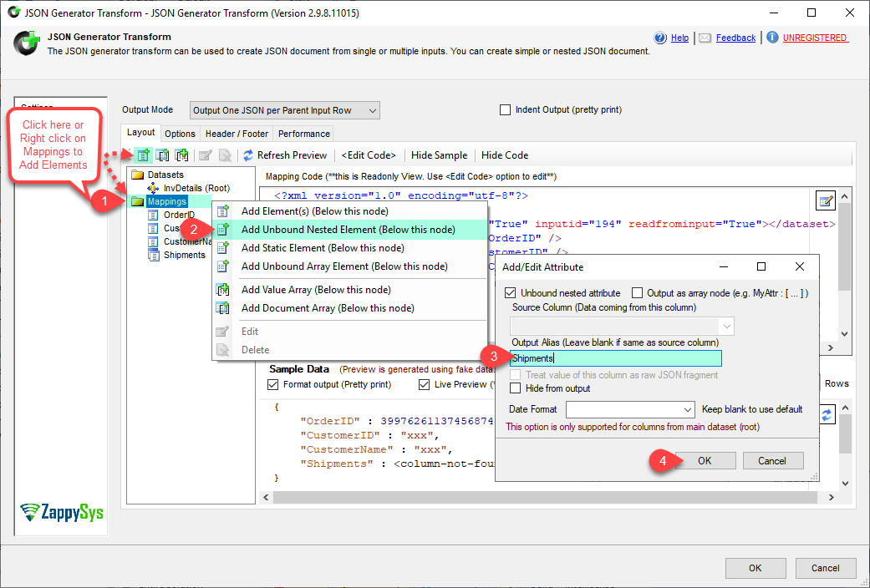This screenshot has width=870, height=588.
Task: Choose Add Element(s) (Below this node)
Action: click(x=349, y=211)
